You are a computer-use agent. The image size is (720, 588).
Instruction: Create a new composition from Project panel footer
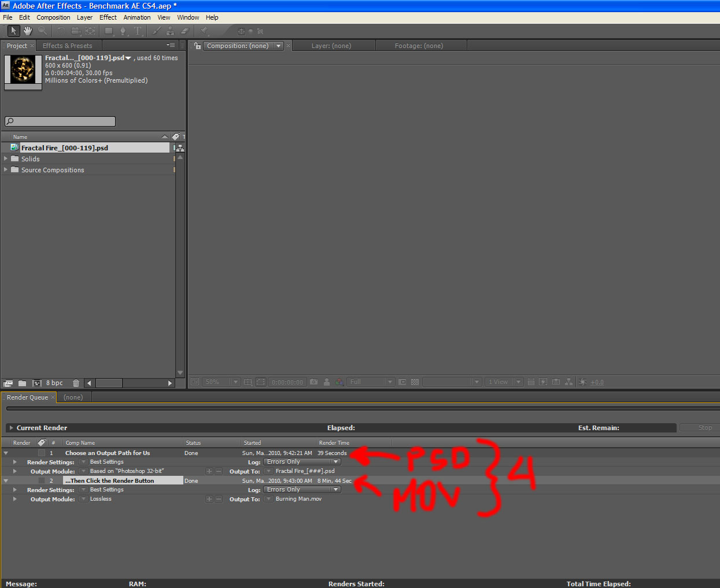coord(37,383)
